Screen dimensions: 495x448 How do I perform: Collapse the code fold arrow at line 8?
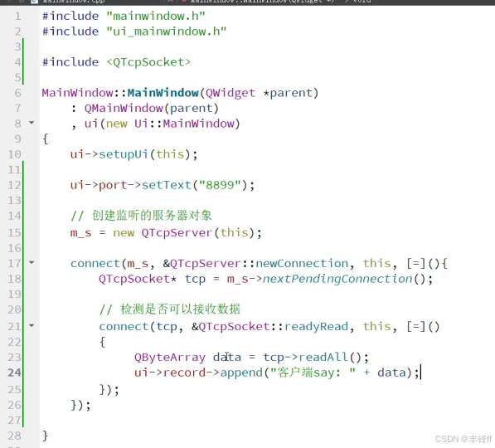[x=32, y=123]
